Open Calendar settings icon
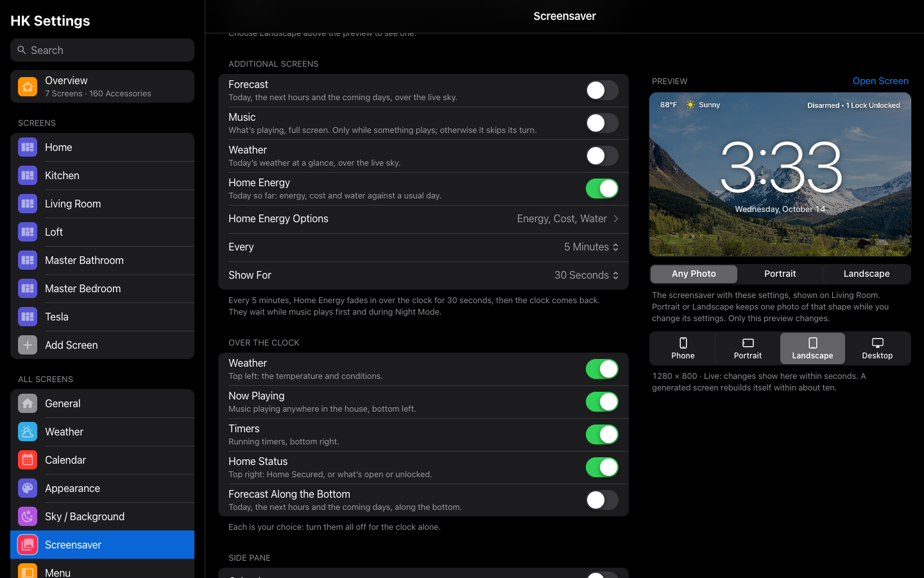Screen dimensions: 924x578 point(28,460)
